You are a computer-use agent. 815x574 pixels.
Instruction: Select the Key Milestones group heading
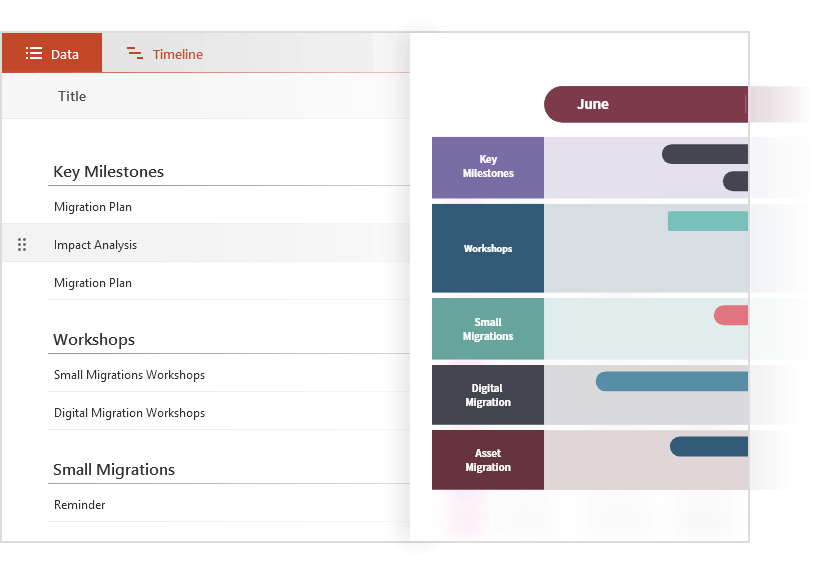pyautogui.click(x=108, y=172)
